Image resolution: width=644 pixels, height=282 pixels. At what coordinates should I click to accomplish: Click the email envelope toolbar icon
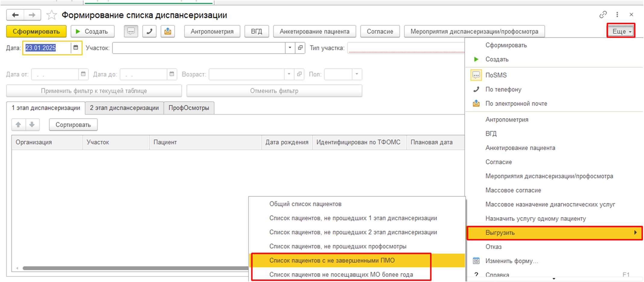coord(168,31)
